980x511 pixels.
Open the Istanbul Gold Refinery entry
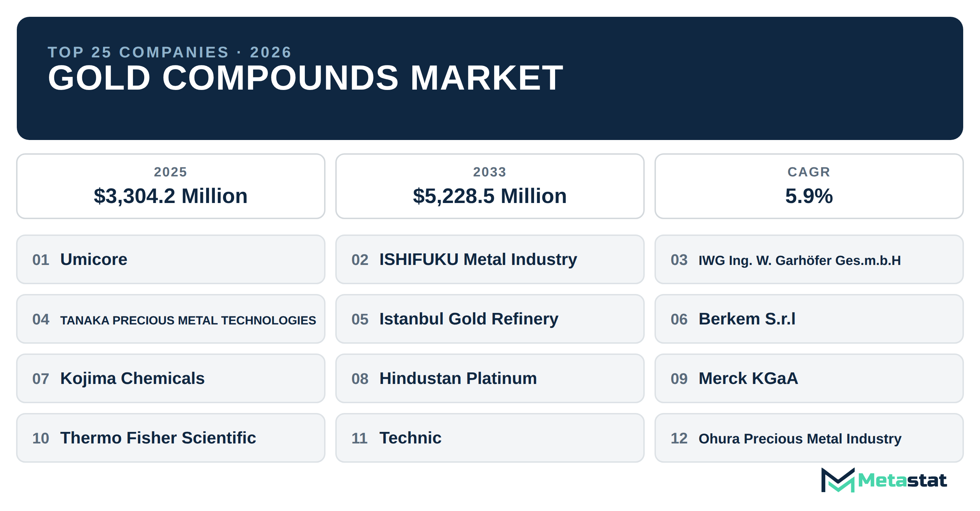click(x=490, y=319)
